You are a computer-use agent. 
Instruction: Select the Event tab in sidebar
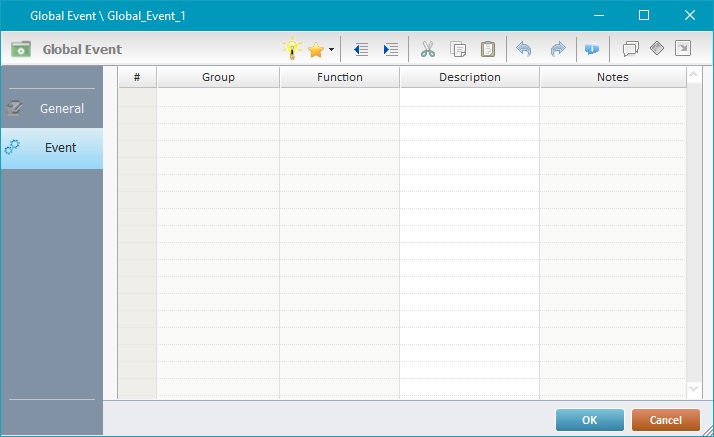52,148
